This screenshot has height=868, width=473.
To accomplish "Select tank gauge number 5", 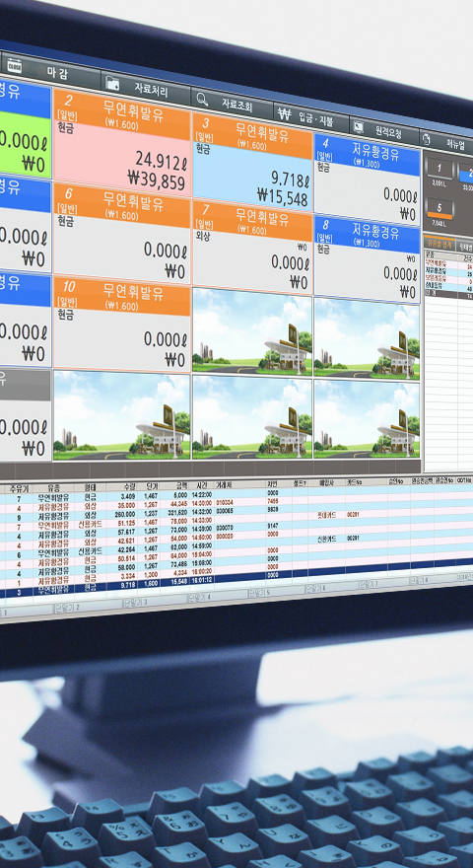I will 439,209.
